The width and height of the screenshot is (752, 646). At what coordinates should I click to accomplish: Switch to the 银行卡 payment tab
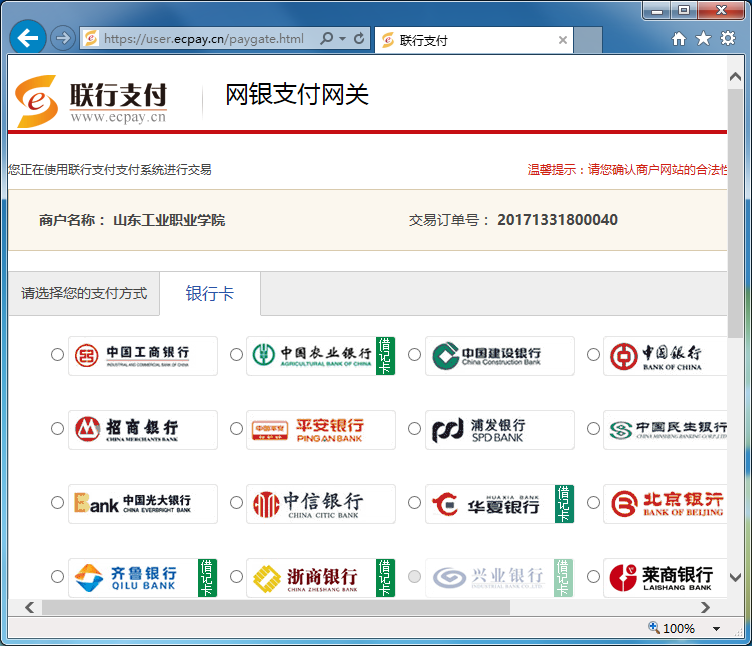point(210,293)
